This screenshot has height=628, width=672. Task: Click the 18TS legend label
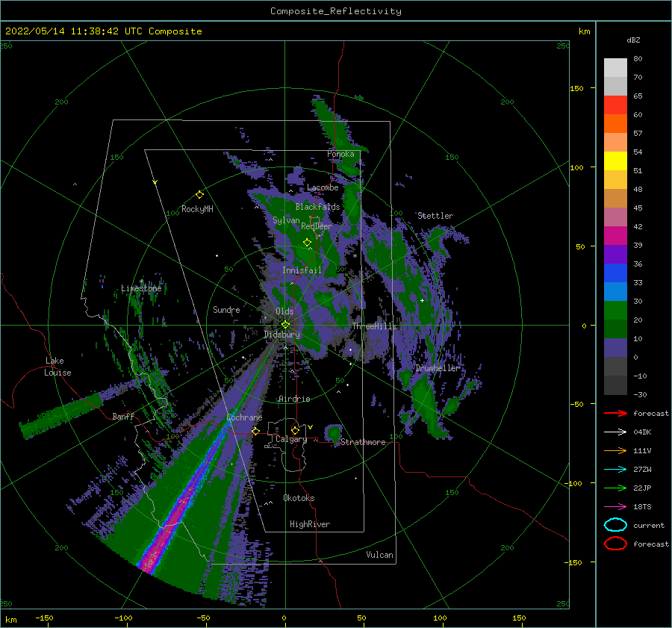tap(642, 507)
